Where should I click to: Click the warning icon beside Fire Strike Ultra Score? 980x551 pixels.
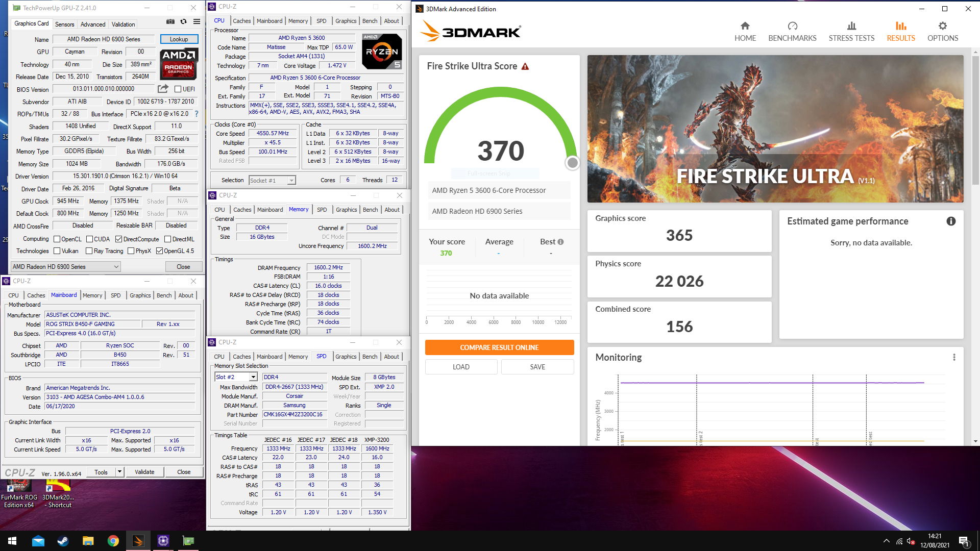pyautogui.click(x=525, y=66)
